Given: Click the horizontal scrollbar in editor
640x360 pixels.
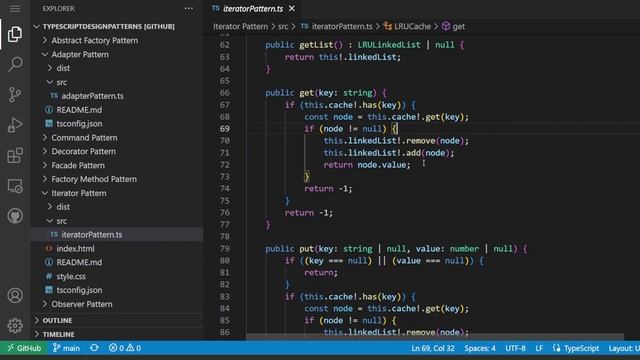Looking at the screenshot, I should pyautogui.click(x=435, y=337).
